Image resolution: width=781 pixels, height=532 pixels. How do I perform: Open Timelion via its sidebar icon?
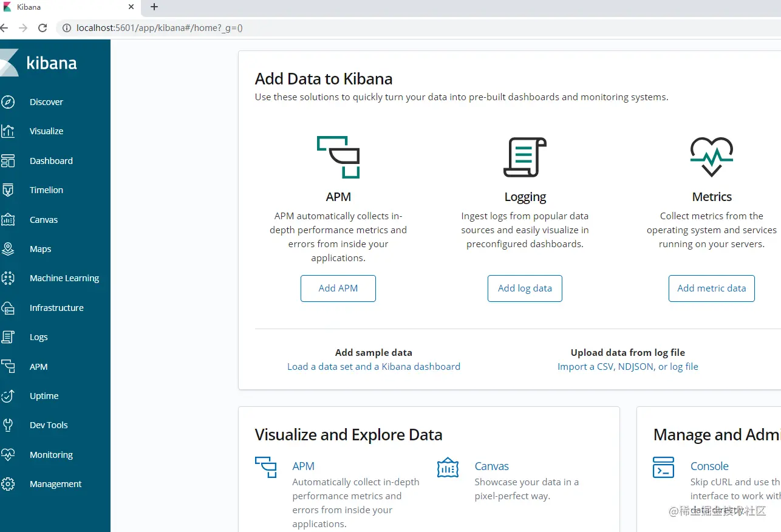(x=8, y=190)
